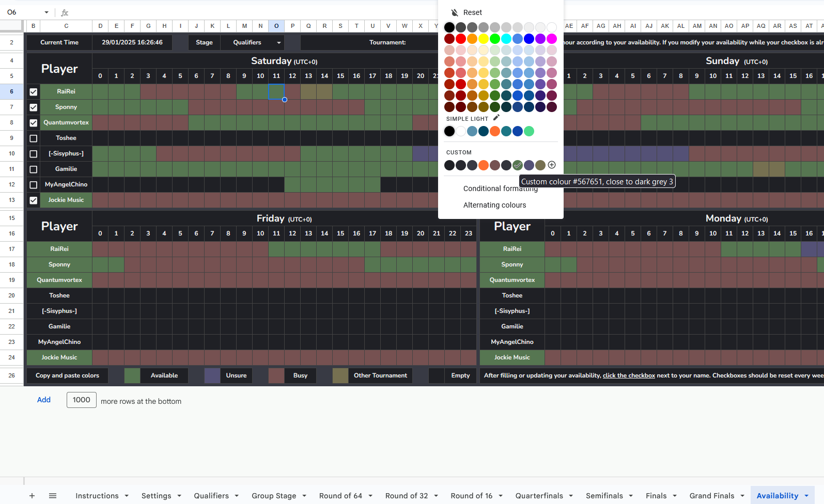Select row 6 header

(x=11, y=91)
